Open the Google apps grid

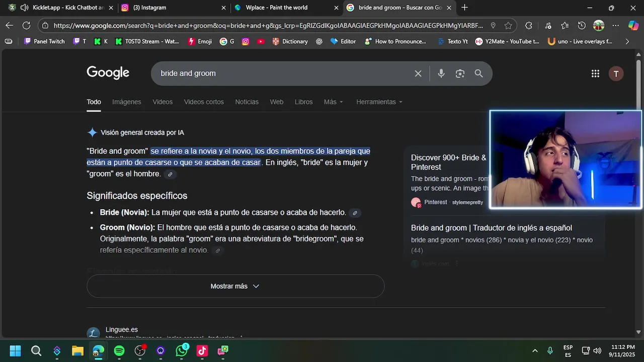[x=595, y=73]
